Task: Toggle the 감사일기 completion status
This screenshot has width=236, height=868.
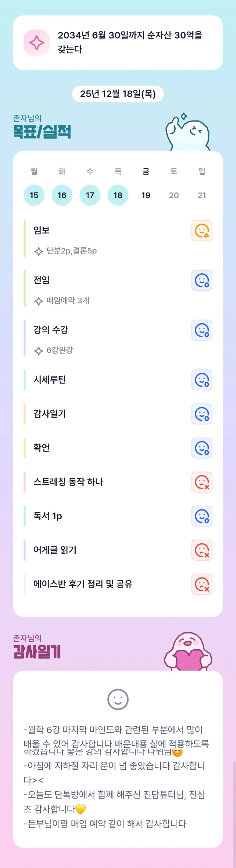Action: click(201, 414)
